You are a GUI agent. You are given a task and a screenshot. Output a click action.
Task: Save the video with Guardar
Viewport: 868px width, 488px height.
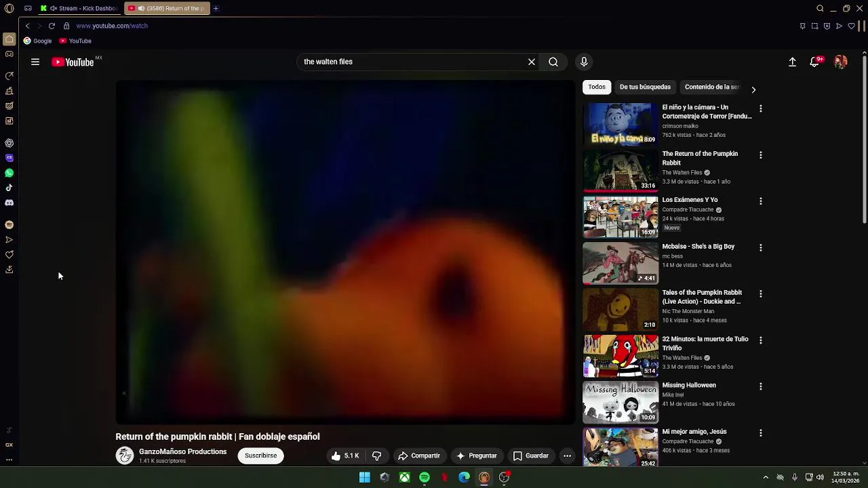click(x=530, y=456)
